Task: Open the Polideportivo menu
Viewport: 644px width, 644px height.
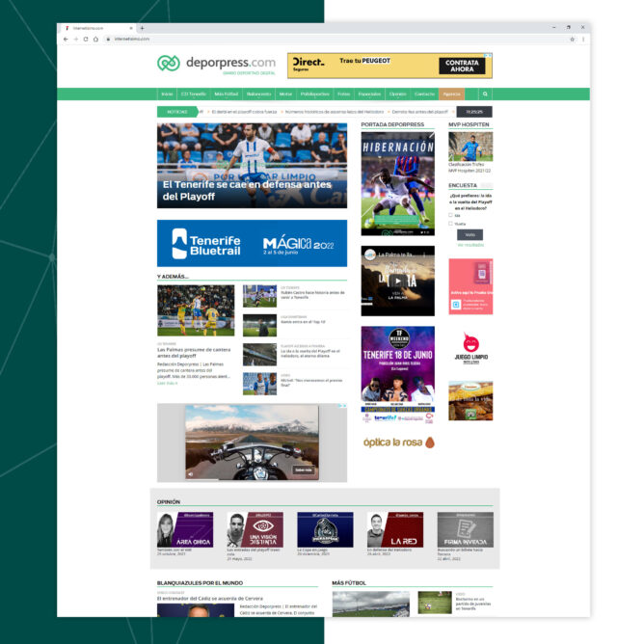Action: click(x=314, y=94)
